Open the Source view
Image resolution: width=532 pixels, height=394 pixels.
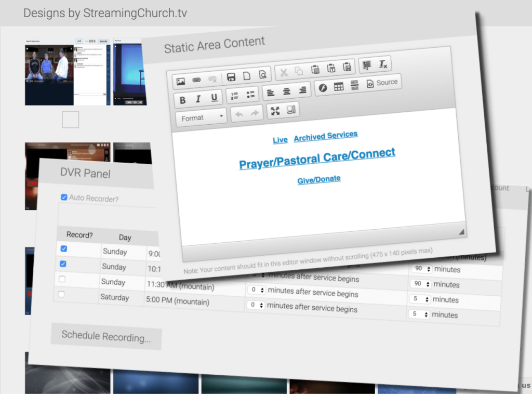[382, 82]
